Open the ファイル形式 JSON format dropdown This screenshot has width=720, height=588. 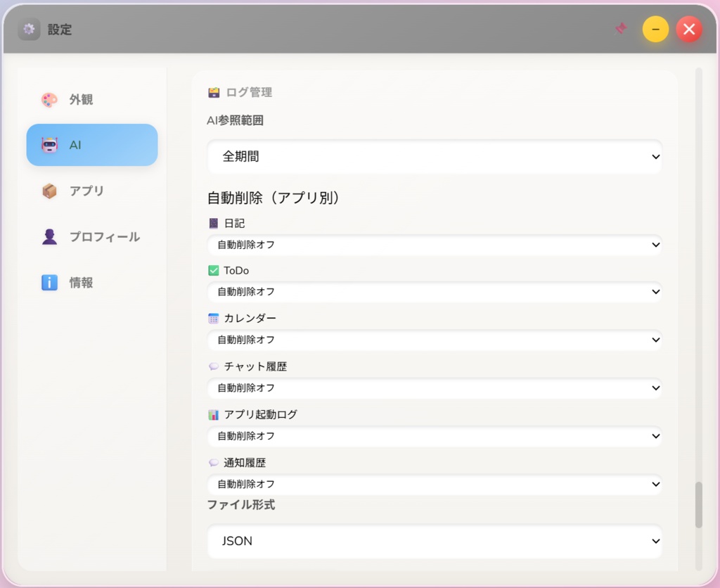click(x=434, y=541)
